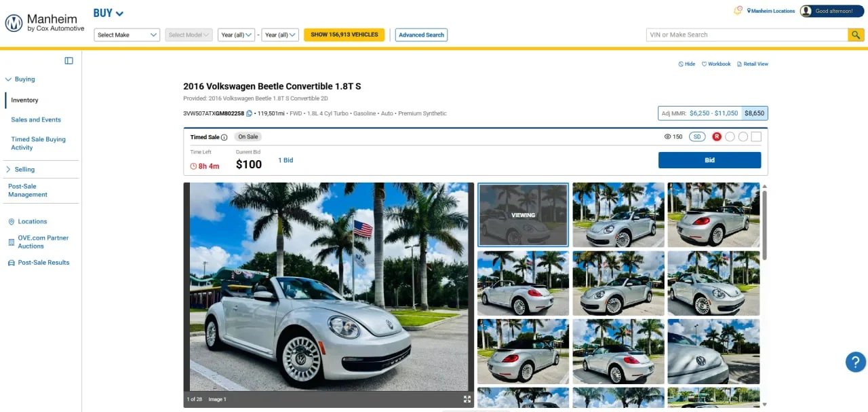868x412 pixels.
Task: Open the 1 Bid link
Action: point(285,160)
